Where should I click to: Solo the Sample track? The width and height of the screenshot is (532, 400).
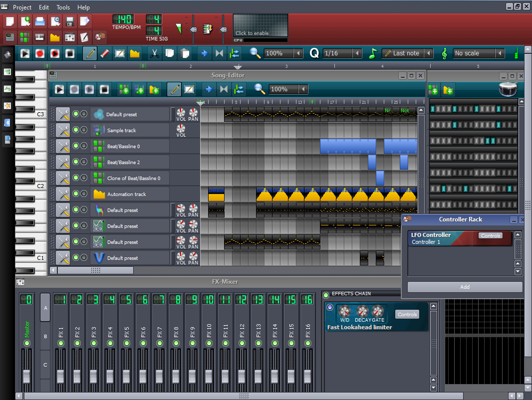tap(84, 130)
